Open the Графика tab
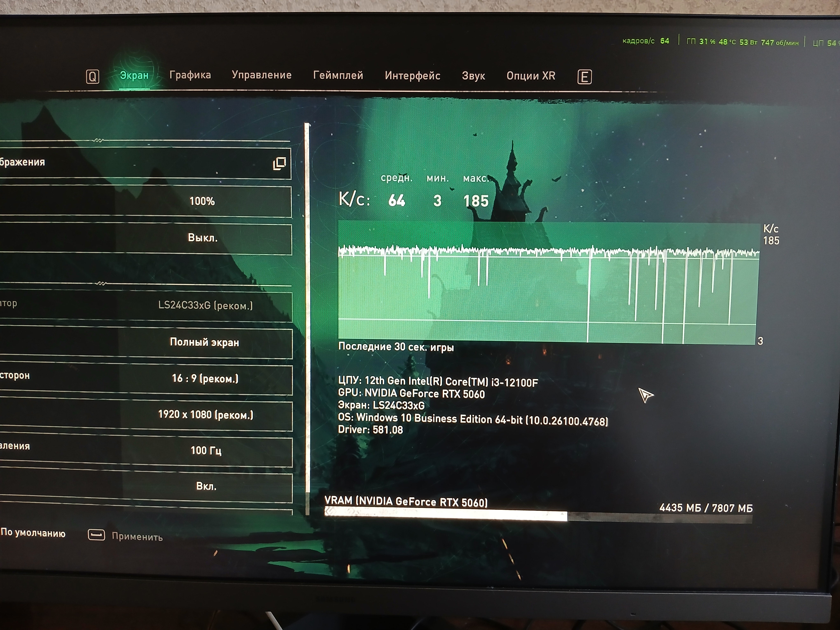This screenshot has height=630, width=840. pyautogui.click(x=190, y=75)
